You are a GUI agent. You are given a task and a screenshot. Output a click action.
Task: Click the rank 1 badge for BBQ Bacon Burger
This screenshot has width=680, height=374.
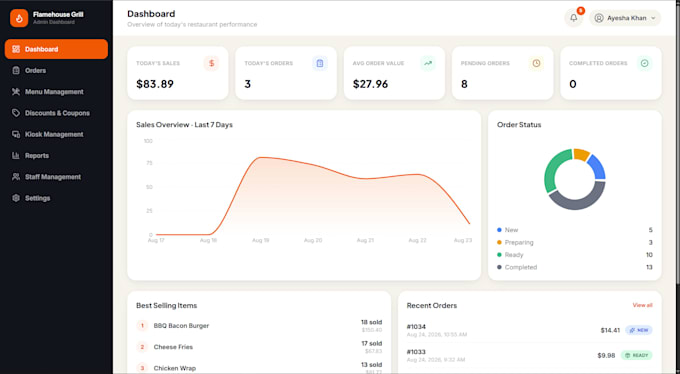tap(142, 325)
